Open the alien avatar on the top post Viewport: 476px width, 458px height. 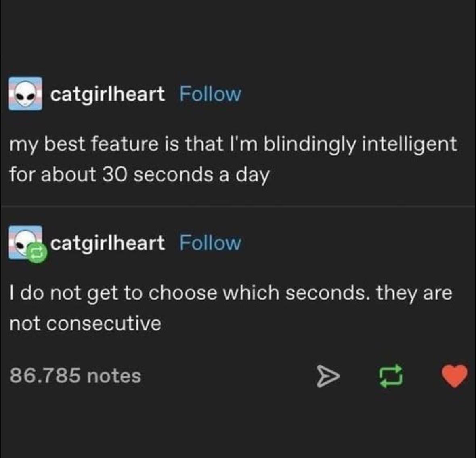point(25,94)
